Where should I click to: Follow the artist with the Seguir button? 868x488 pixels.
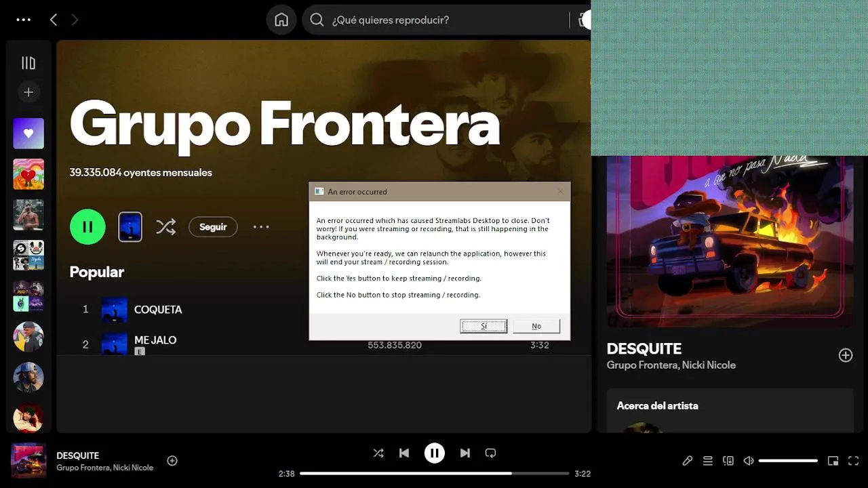tap(213, 226)
